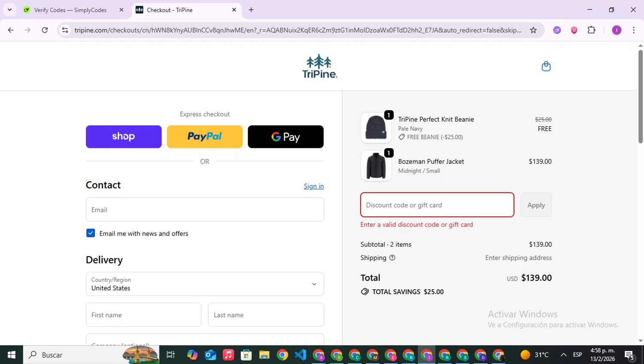Image resolution: width=644 pixels, height=364 pixels.
Task: Click the Last name field
Action: click(x=266, y=315)
